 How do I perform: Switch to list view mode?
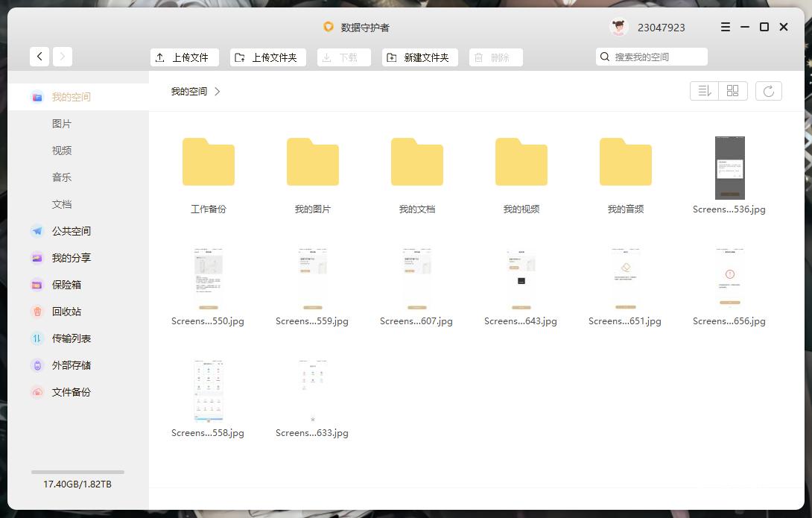[x=704, y=90]
